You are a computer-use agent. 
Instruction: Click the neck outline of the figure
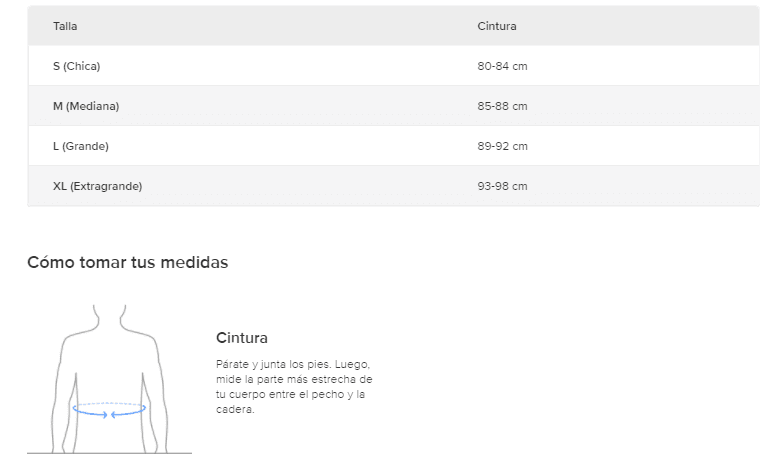click(x=109, y=318)
